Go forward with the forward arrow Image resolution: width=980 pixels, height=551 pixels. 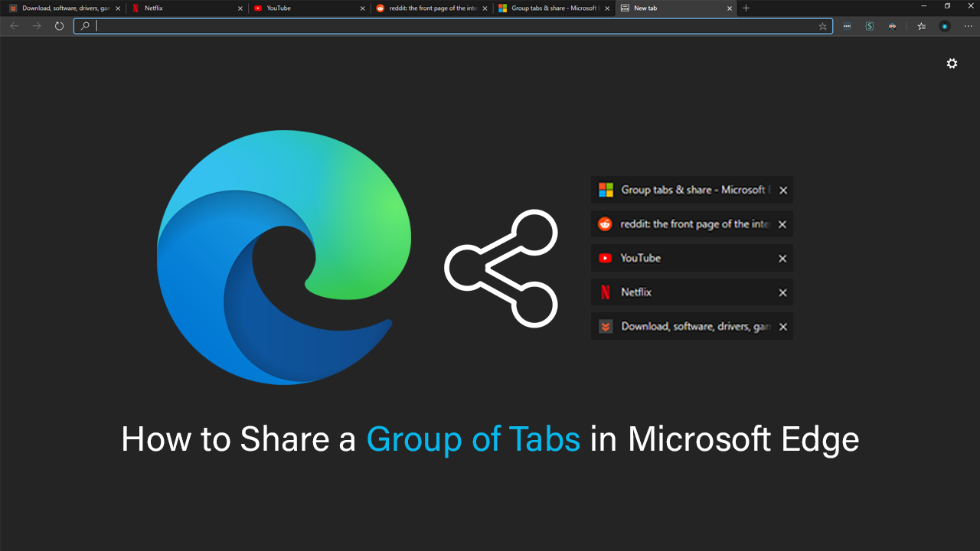point(37,26)
